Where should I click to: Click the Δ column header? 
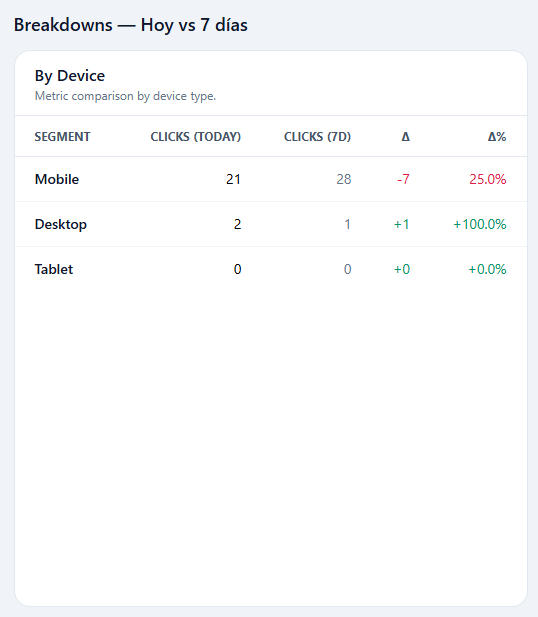405,137
